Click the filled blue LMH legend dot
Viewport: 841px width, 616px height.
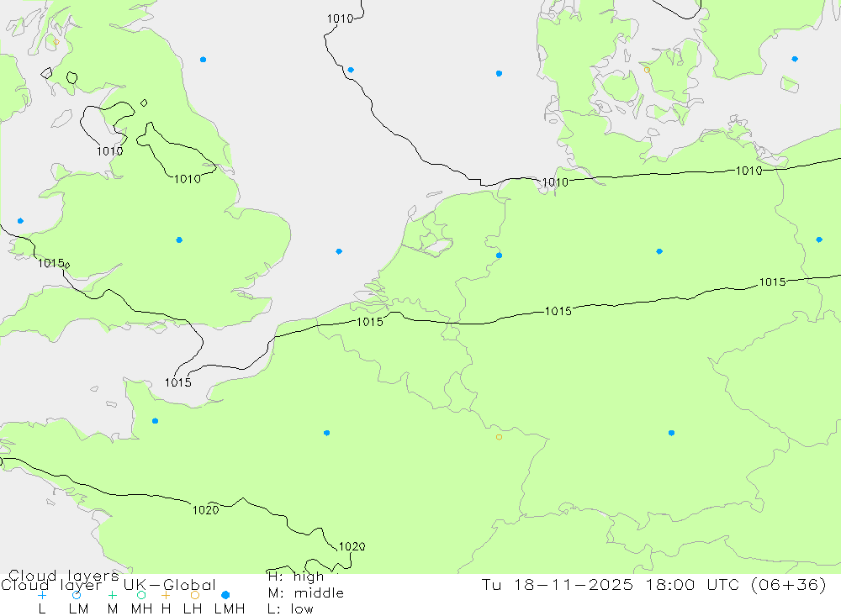(225, 595)
